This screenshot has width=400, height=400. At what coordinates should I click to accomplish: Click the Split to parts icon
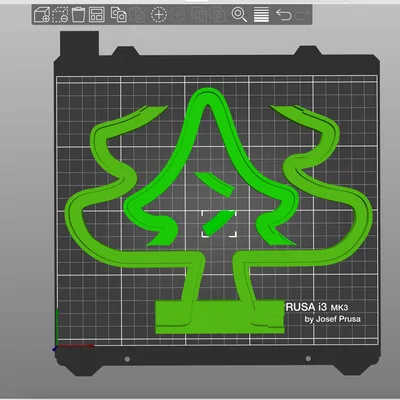[217, 15]
